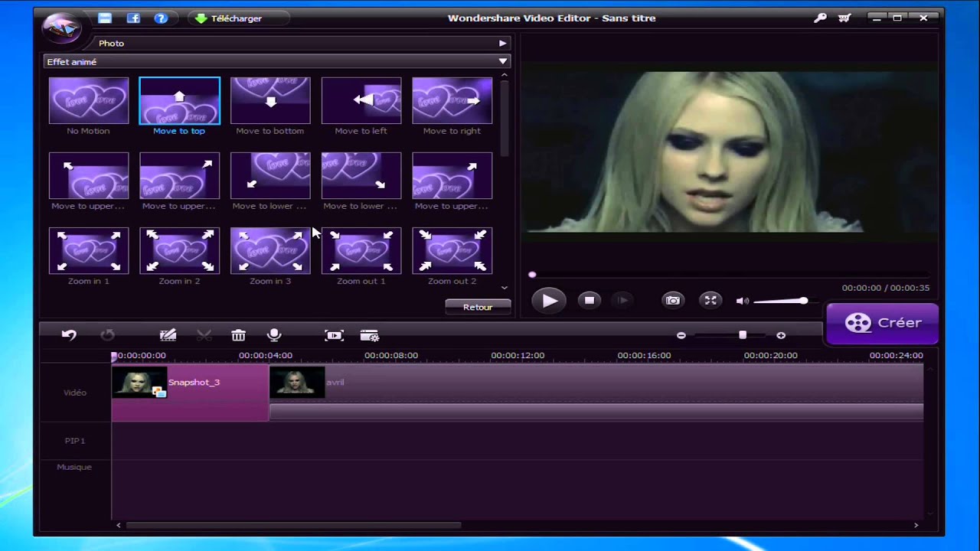Click the redo arrow icon

coord(107,335)
